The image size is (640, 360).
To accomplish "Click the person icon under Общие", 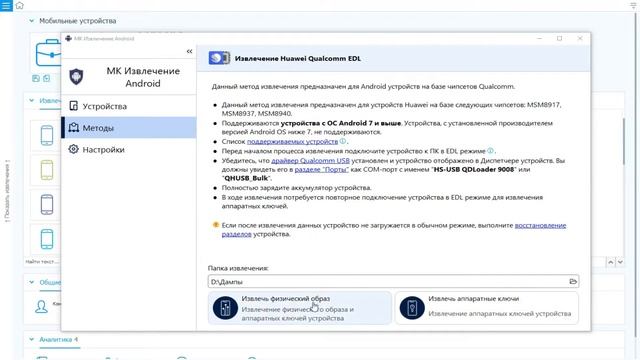I will pos(41,307).
